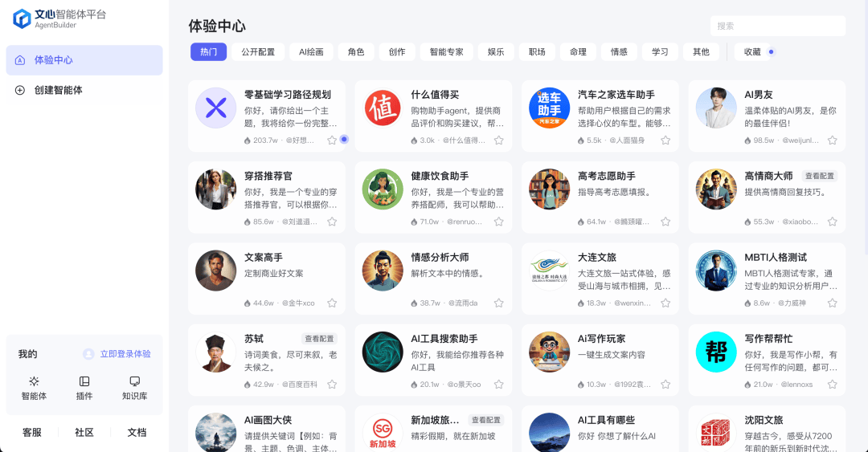
Task: Select the 学习 tab
Action: (x=660, y=51)
